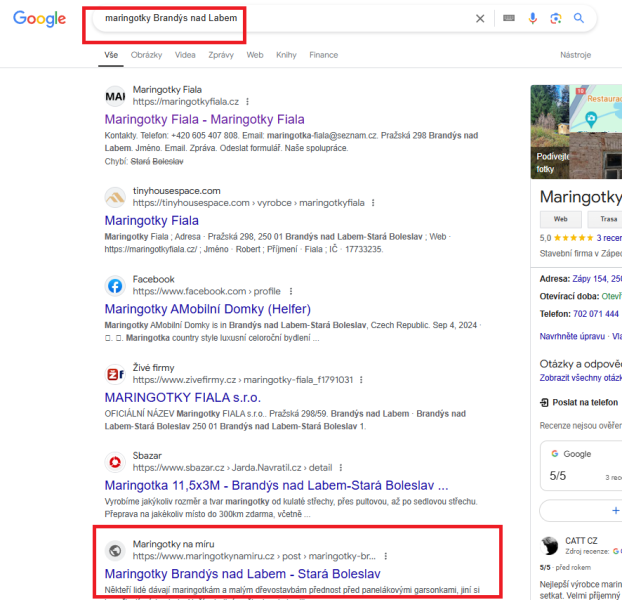Click the Google 5/5 rating card
This screenshot has height=600, width=622.
(581, 466)
